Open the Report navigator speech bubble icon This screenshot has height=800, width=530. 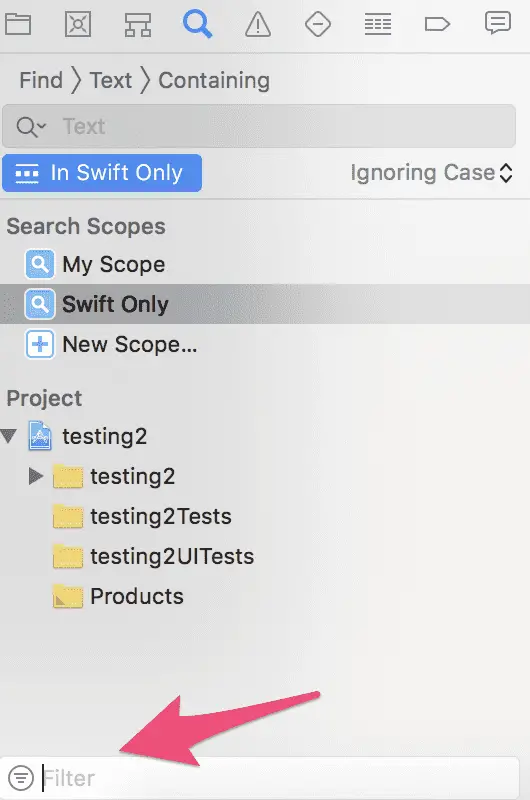(497, 23)
